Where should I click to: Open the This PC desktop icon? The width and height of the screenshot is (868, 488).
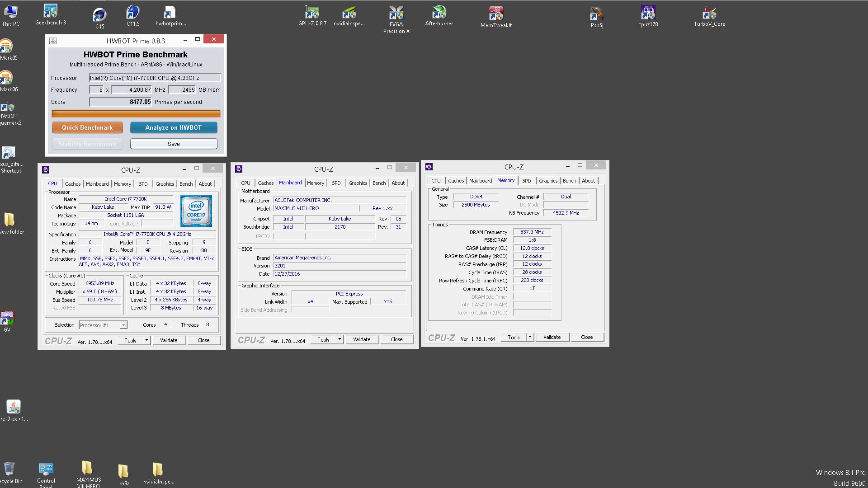[x=10, y=16]
